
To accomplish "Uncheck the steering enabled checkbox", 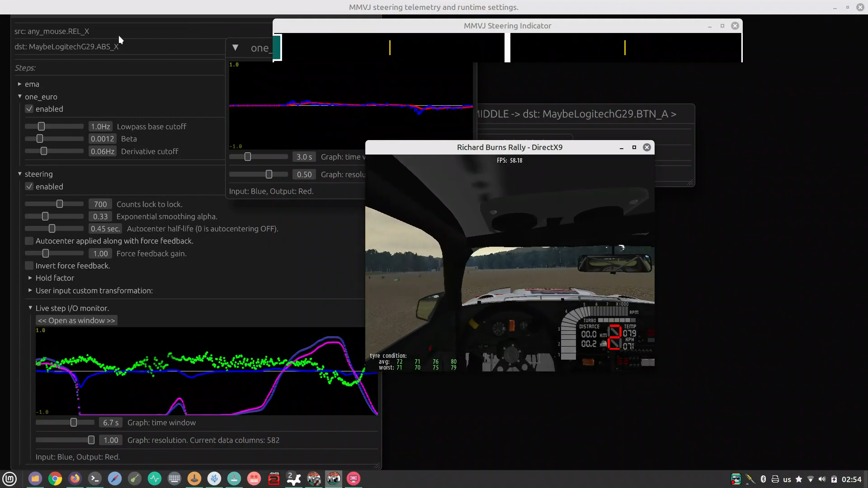I will [x=29, y=187].
